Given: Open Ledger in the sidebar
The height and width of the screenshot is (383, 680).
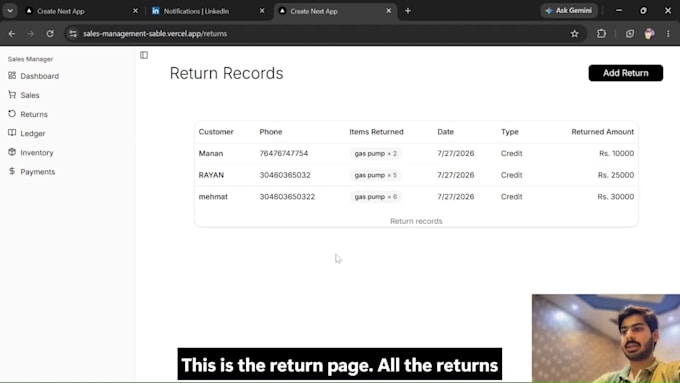Looking at the screenshot, I should (33, 133).
